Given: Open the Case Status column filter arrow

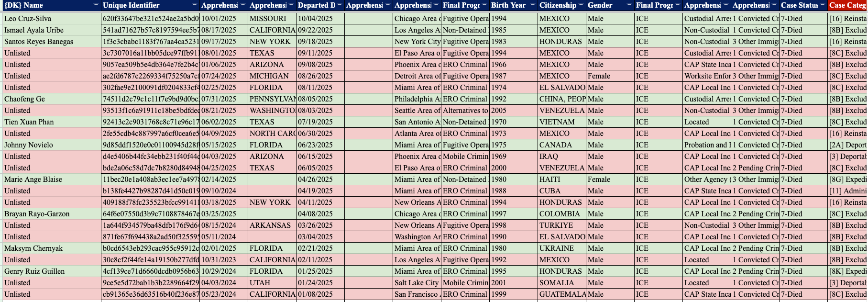Looking at the screenshot, I should [823, 5].
